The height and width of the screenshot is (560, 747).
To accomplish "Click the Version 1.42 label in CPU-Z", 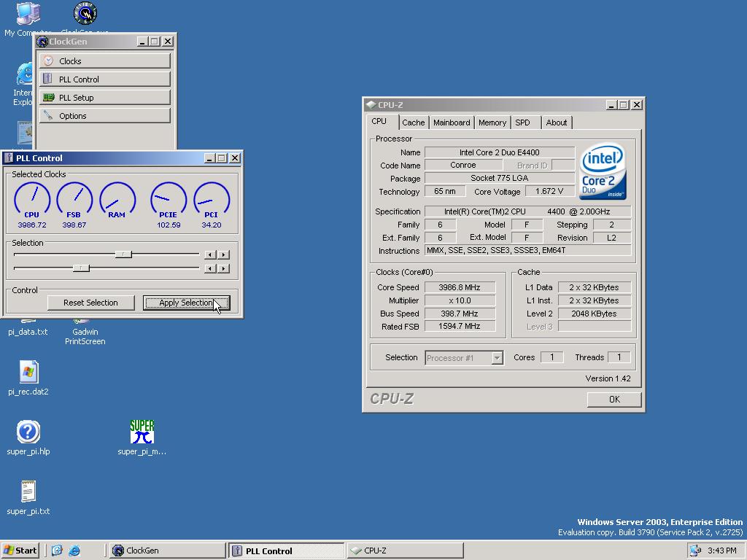I will [x=608, y=378].
